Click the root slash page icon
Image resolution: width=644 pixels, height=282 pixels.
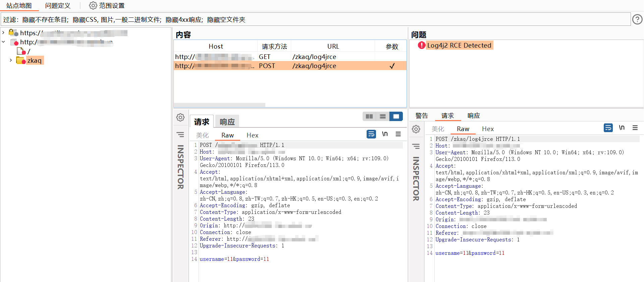click(x=21, y=51)
